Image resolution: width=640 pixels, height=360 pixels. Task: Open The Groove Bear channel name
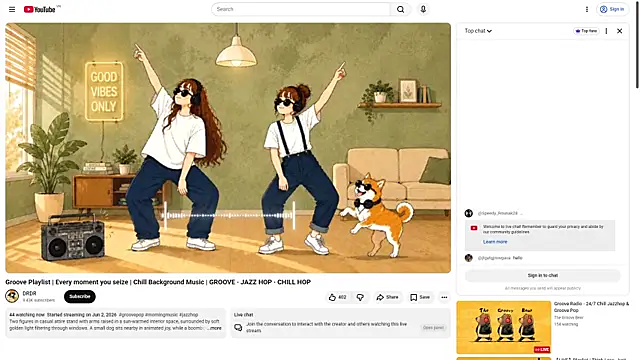569,318
